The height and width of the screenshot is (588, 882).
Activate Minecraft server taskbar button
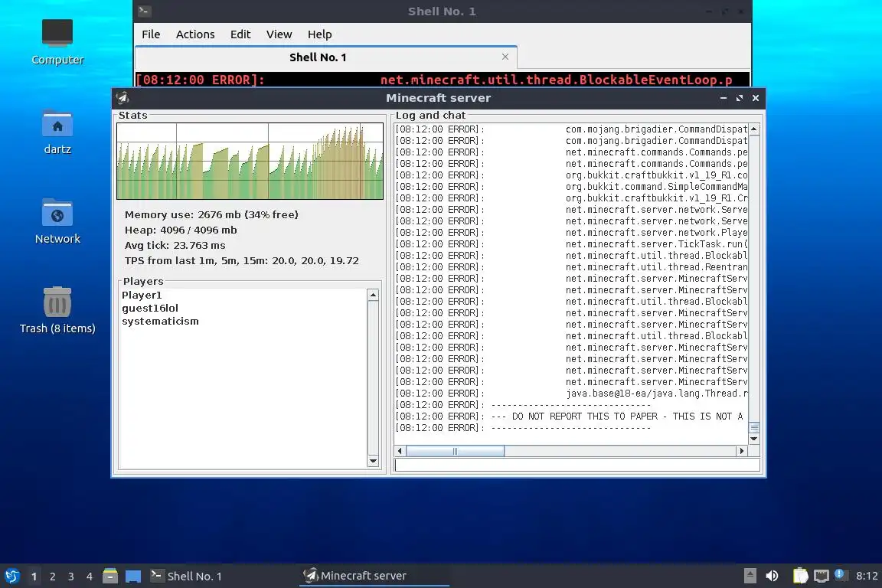coord(374,577)
